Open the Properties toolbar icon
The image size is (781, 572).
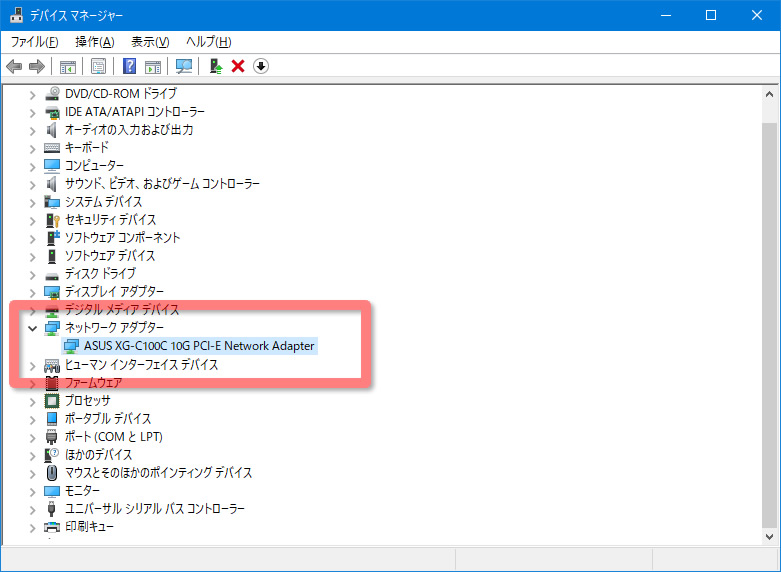click(99, 66)
